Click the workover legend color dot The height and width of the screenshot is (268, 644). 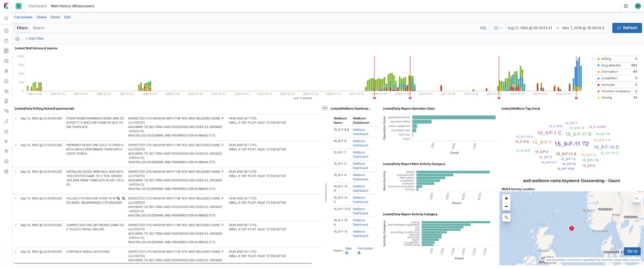click(x=599, y=84)
